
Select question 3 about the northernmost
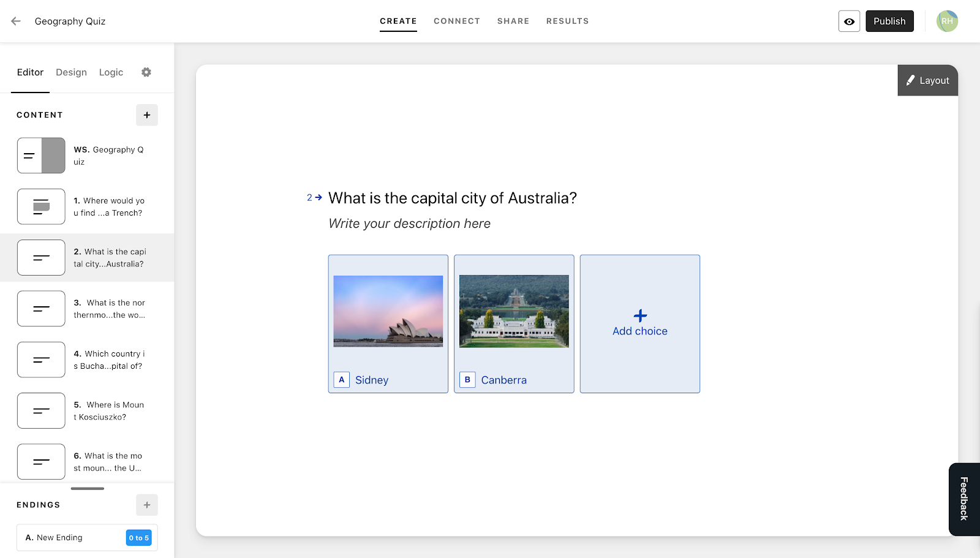click(x=87, y=309)
